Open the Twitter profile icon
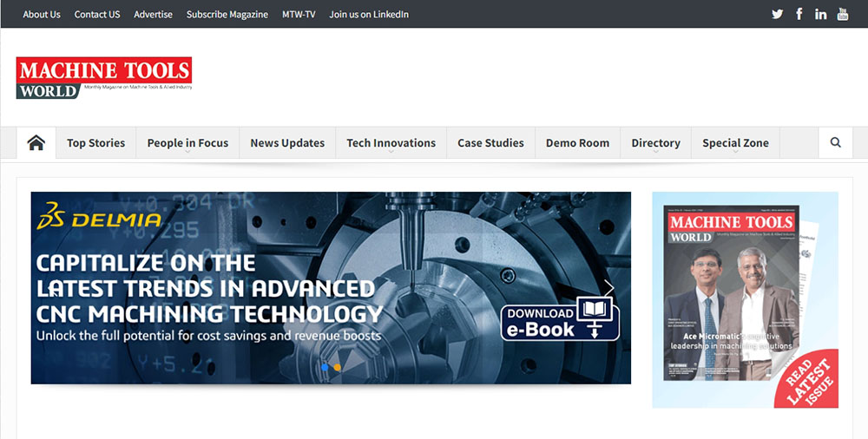 (x=777, y=15)
